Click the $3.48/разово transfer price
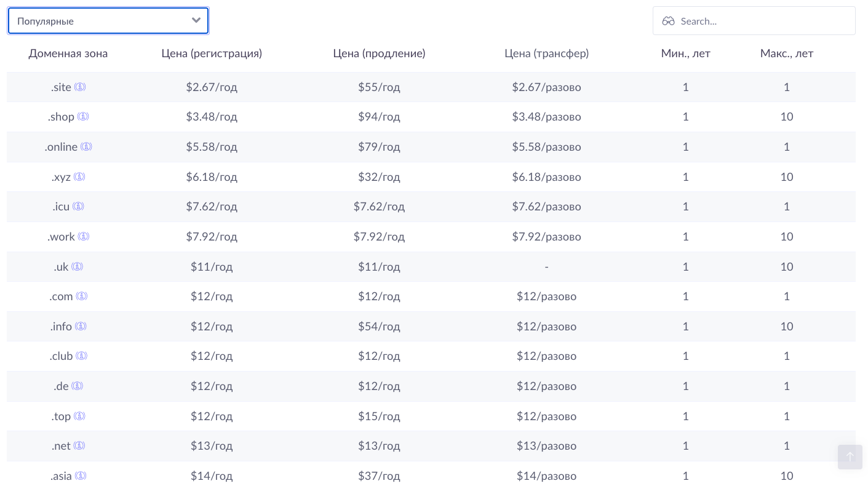Viewport: 868px width, 486px height. 546,117
